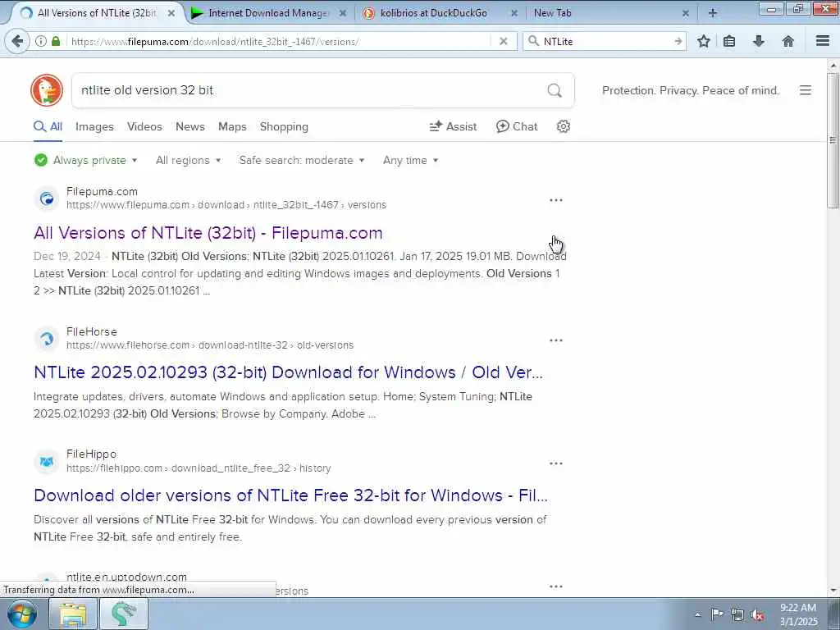Click the DuckDuckGo duck logo
Image resolution: width=840 pixels, height=630 pixels.
47,90
